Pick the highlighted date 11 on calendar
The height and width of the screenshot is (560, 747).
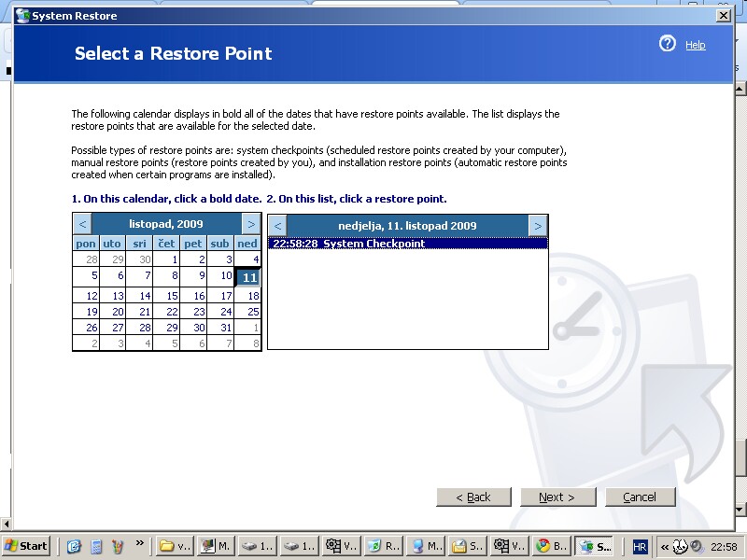click(248, 277)
